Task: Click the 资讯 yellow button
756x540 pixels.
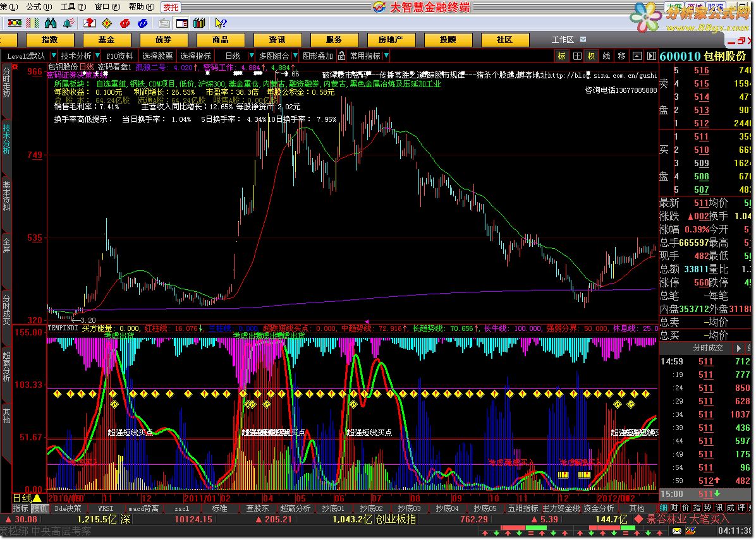Action: point(277,40)
